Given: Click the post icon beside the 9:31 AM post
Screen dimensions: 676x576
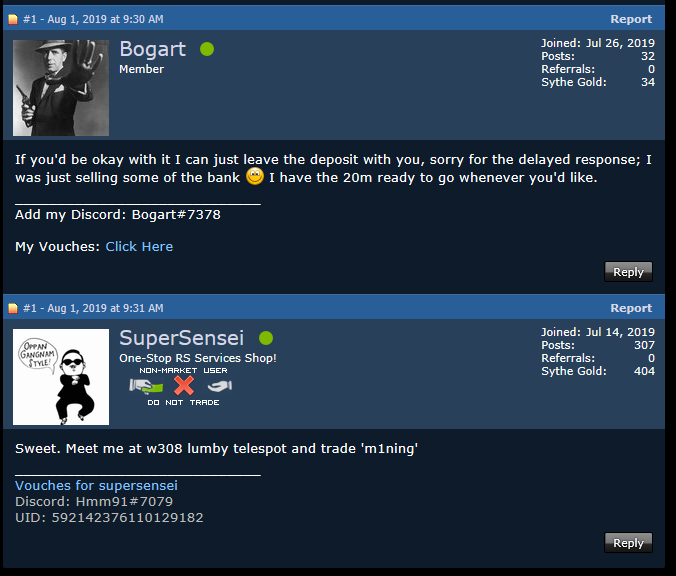Looking at the screenshot, I should [x=13, y=308].
